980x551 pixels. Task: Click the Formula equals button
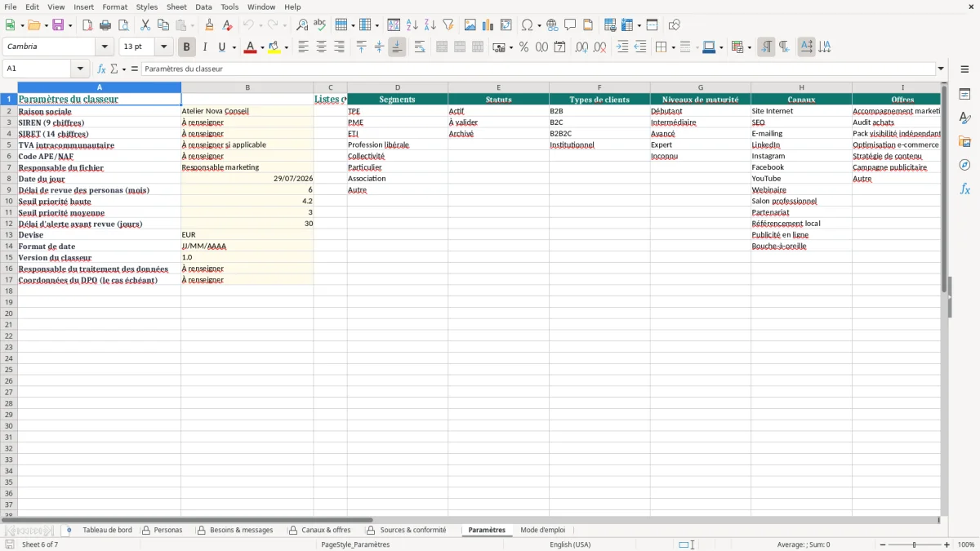point(134,69)
